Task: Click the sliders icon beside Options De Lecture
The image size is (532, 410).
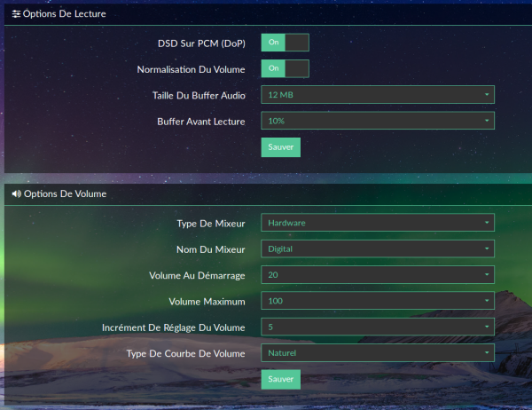Action: point(16,14)
